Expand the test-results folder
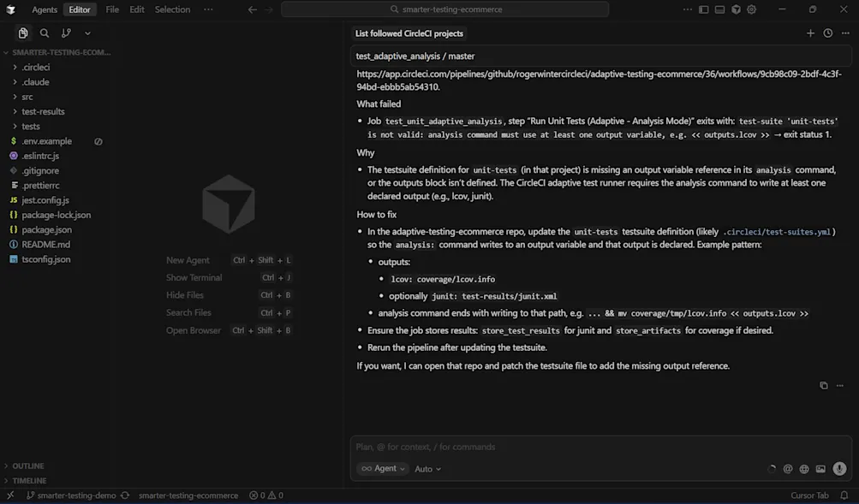This screenshot has width=859, height=504. 57,111
